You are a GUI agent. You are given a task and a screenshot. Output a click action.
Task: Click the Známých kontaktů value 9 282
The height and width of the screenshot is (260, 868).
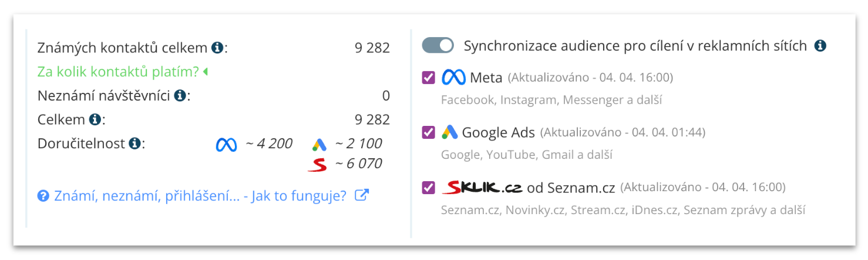[372, 48]
